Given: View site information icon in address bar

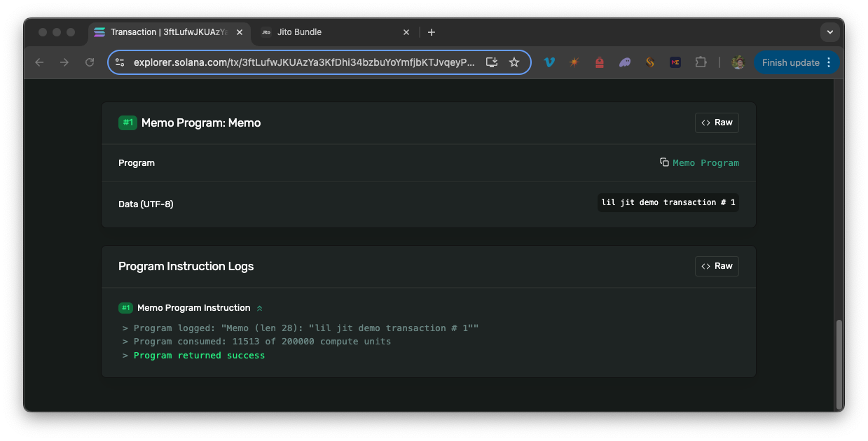Looking at the screenshot, I should point(120,62).
